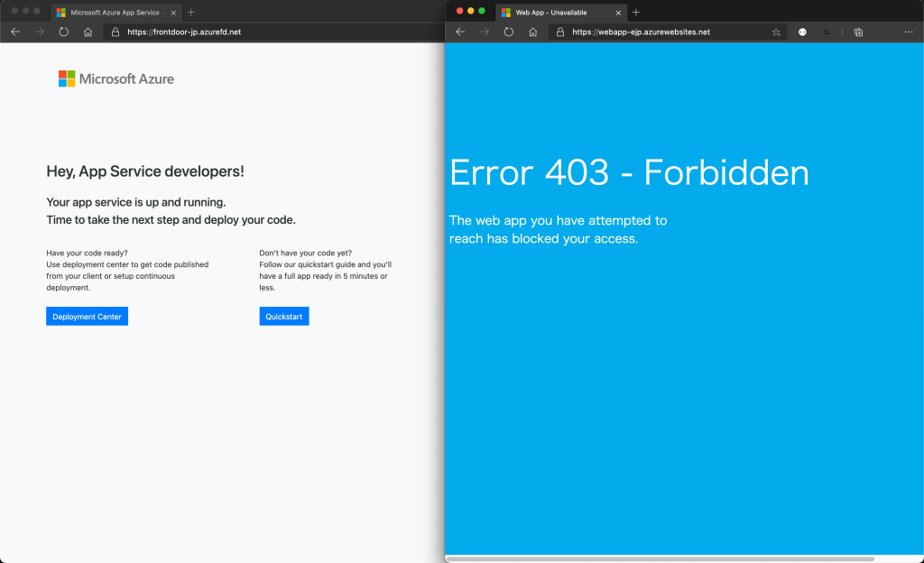The image size is (924, 563).
Task: Open the Quickstart guide button
Action: click(283, 317)
